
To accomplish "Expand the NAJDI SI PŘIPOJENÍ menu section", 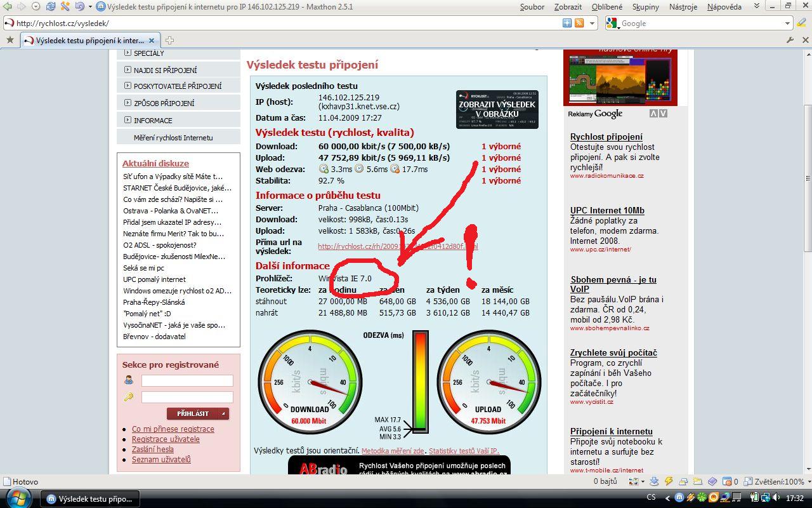I will (165, 70).
